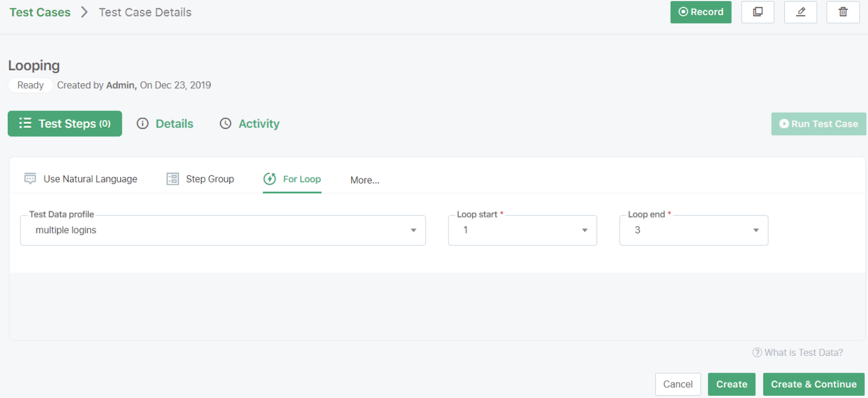Image resolution: width=868 pixels, height=398 pixels.
Task: Click the Step Group icon
Action: click(x=173, y=179)
